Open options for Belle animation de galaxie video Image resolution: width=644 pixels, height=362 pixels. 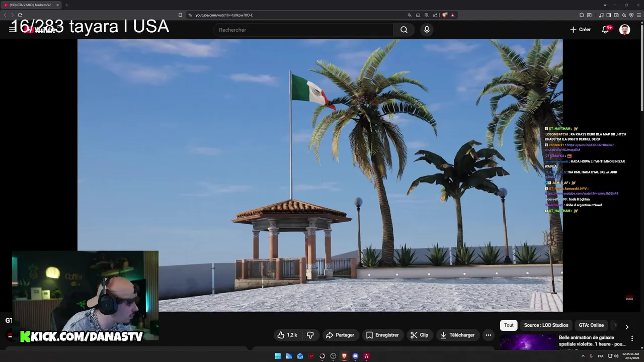pyautogui.click(x=632, y=338)
